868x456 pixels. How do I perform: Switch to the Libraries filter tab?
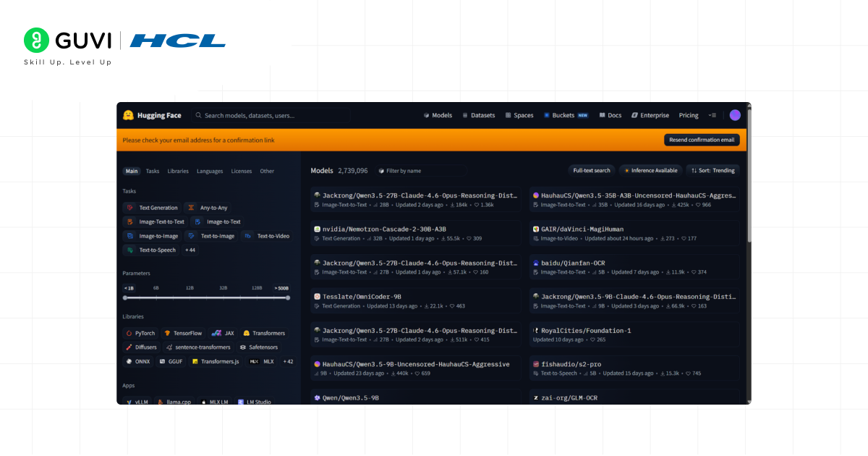178,172
